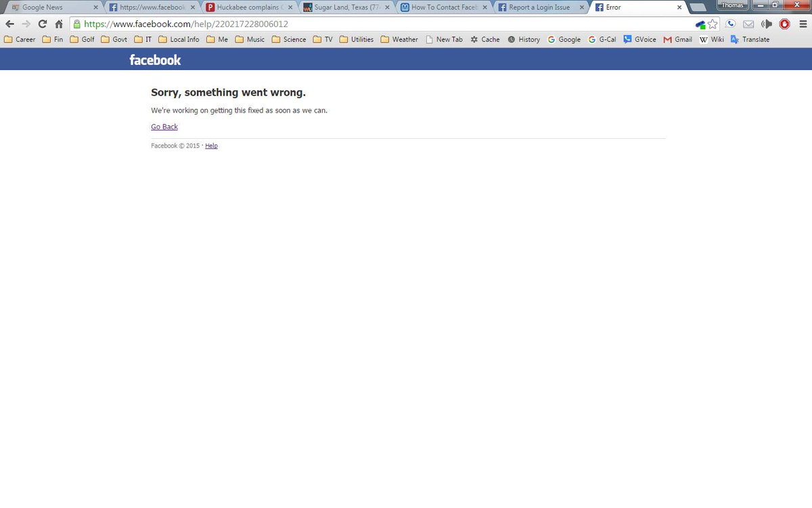Image resolution: width=812 pixels, height=508 pixels.
Task: Close the Report a Login Issue tab
Action: coord(582,7)
